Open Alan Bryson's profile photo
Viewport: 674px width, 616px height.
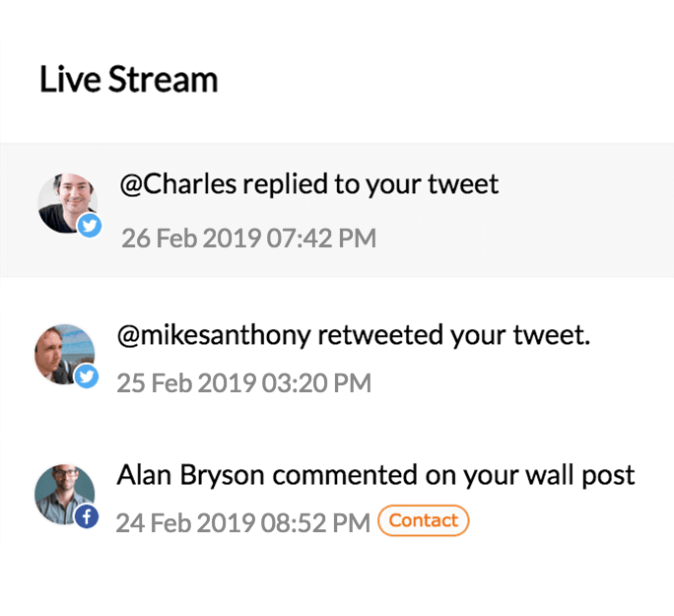[x=64, y=494]
